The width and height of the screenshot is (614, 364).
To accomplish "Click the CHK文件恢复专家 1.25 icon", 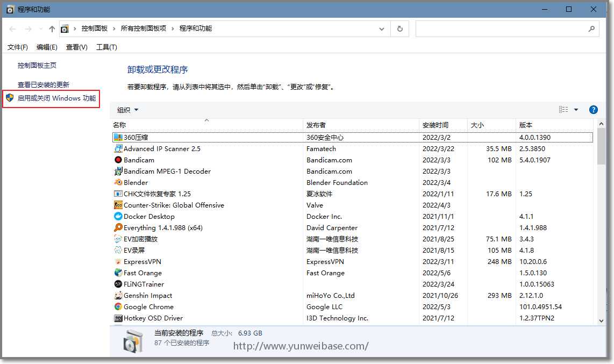I will [x=118, y=194].
